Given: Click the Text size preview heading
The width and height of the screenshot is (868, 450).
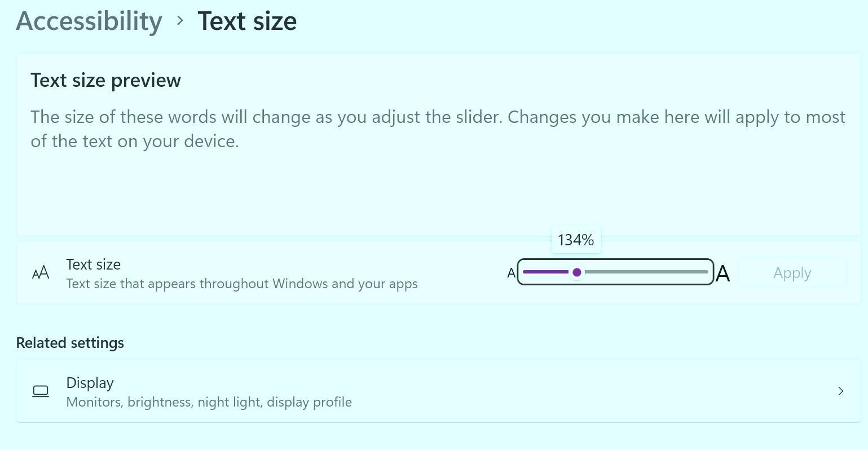Looking at the screenshot, I should [105, 80].
